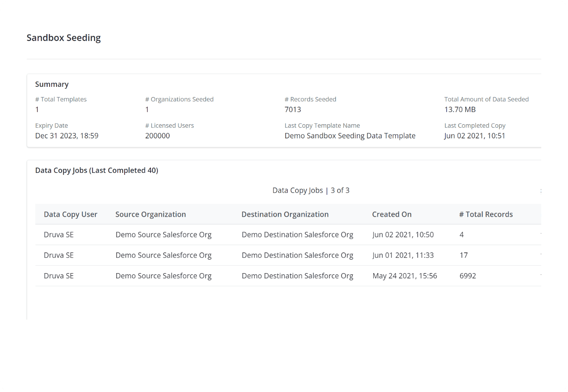Click Demo Destination Salesforce Org in the second row
Image resolution: width=568 pixels, height=392 pixels.
click(x=297, y=255)
